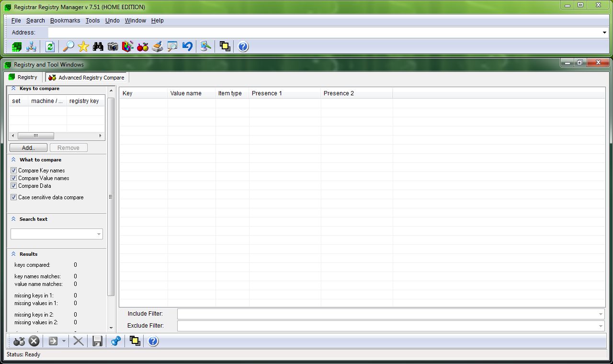Click the Key column header
Viewport: 613px width, 364px height.
coord(143,93)
